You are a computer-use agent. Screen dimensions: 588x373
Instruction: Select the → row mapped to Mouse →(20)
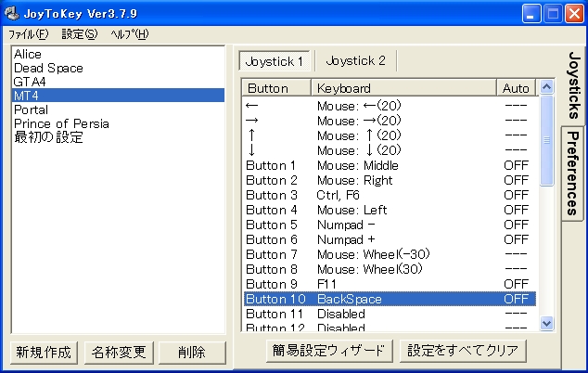coord(390,121)
